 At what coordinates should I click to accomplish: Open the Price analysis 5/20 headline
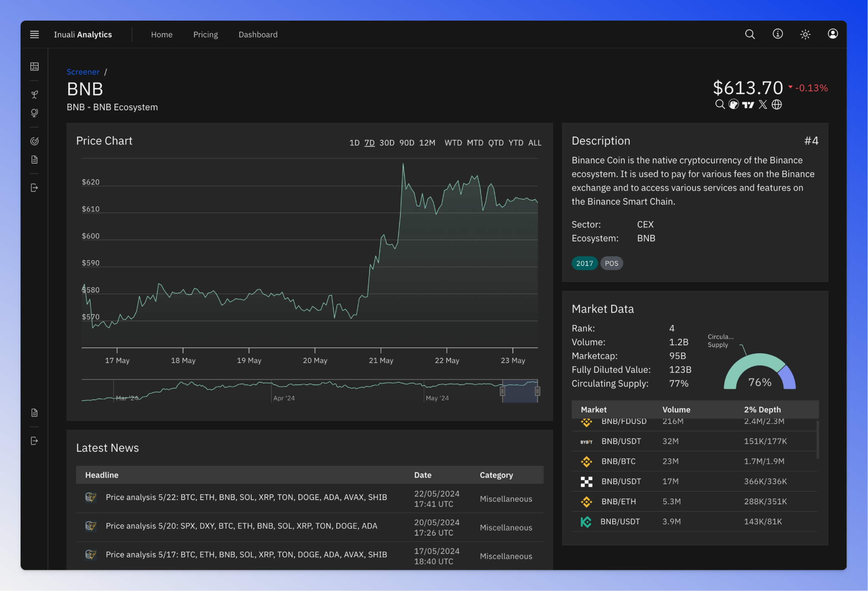coord(242,526)
